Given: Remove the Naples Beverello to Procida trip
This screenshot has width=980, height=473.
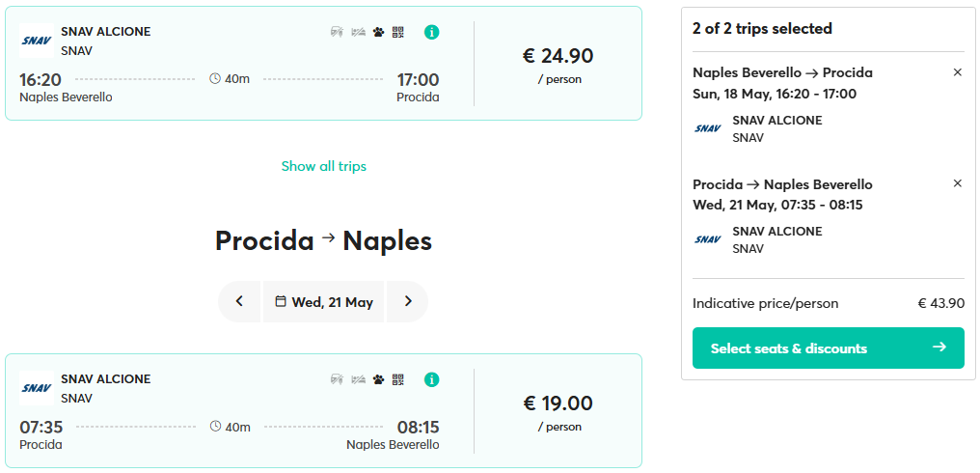Looking at the screenshot, I should coord(957,72).
